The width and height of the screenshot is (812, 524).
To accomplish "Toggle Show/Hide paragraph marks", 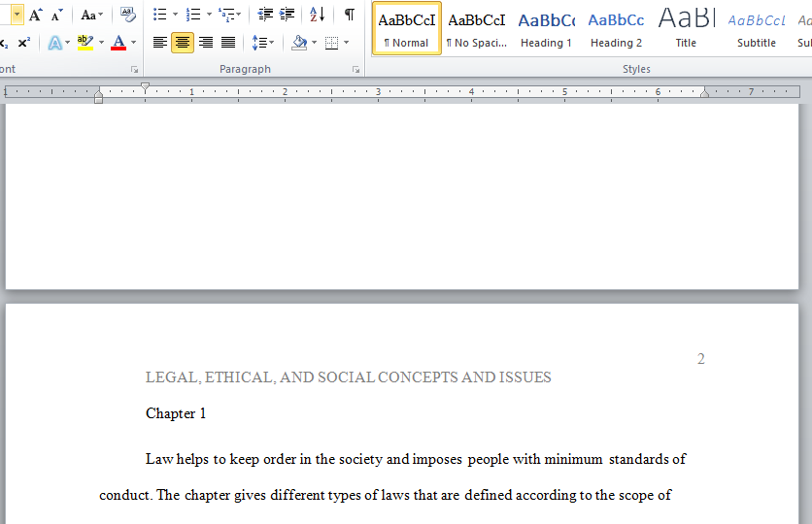I will point(350,15).
